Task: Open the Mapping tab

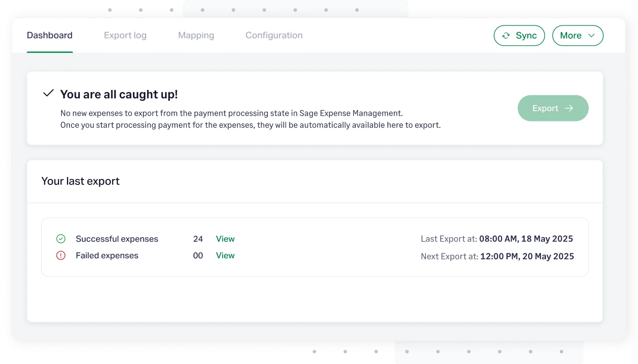Action: [x=196, y=35]
